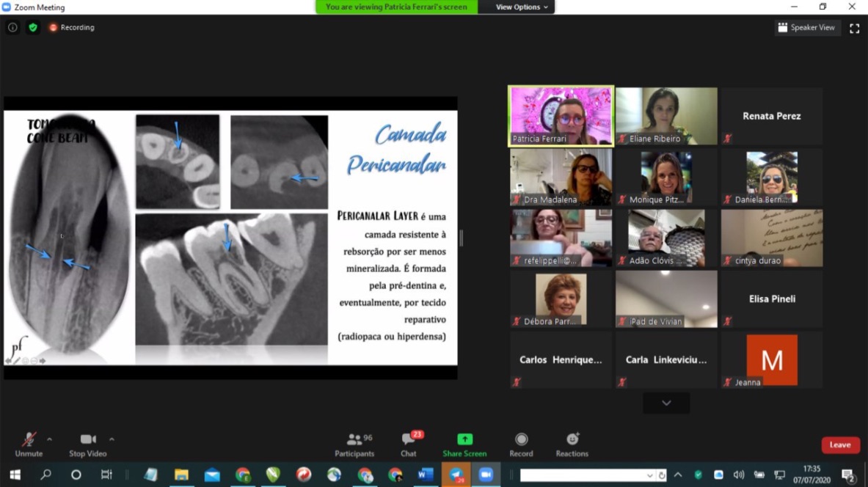Image resolution: width=868 pixels, height=487 pixels.
Task: Open the View Options dropdown
Action: click(522, 7)
